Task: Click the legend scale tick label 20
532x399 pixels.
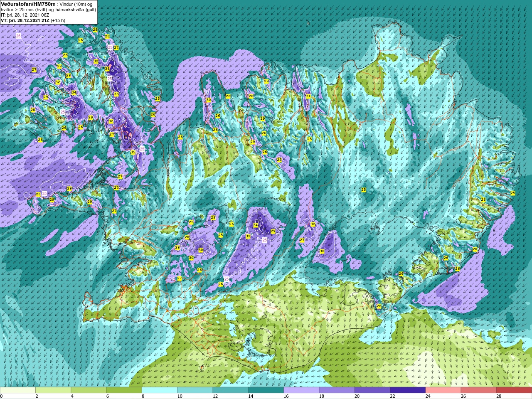Action: click(x=357, y=396)
